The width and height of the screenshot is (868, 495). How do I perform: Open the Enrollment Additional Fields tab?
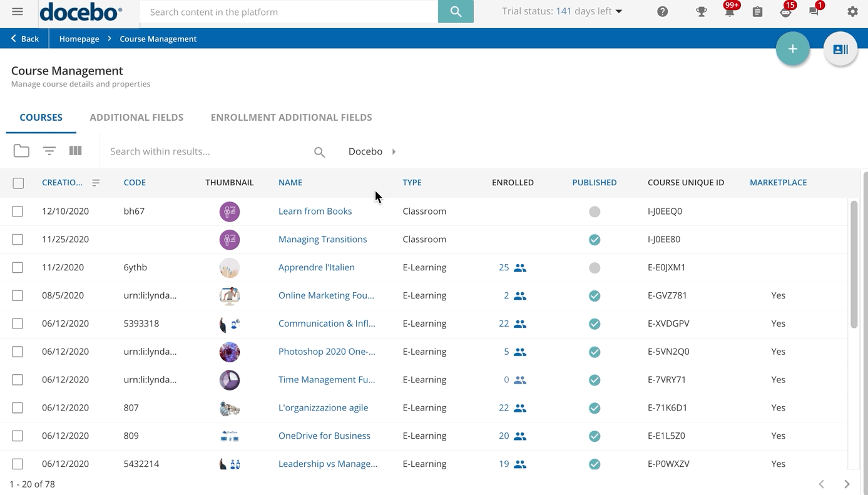coord(291,117)
